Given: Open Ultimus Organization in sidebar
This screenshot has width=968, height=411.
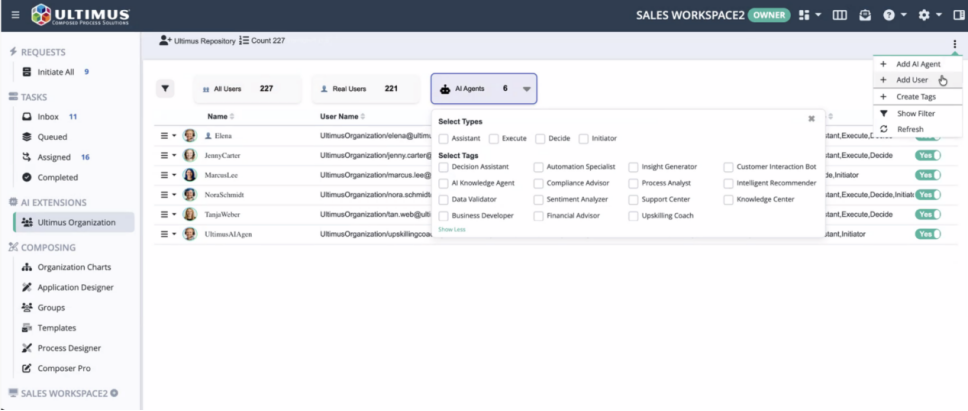Looking at the screenshot, I should pyautogui.click(x=74, y=222).
